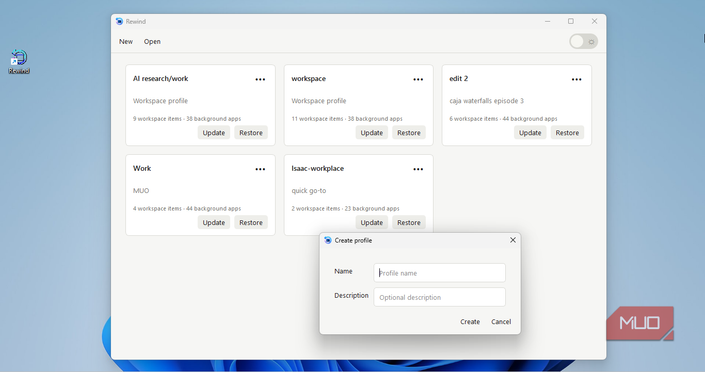Update the Isaac-workplace profile
The image size is (705, 372).
tap(372, 223)
